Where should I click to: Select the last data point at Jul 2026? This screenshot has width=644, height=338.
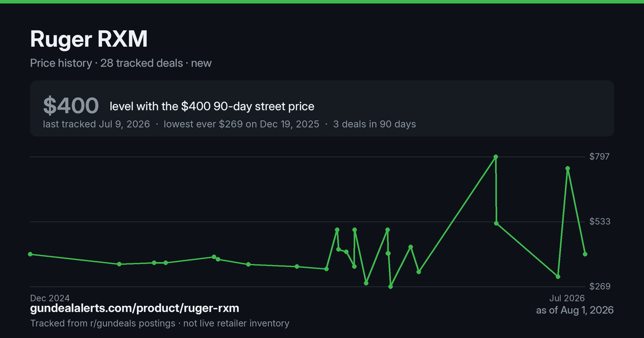pos(585,254)
